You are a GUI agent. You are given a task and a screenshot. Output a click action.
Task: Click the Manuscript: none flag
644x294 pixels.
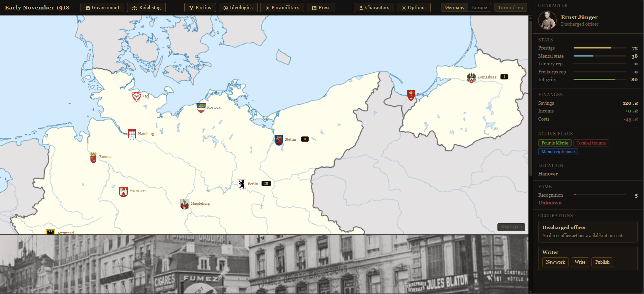tap(558, 152)
